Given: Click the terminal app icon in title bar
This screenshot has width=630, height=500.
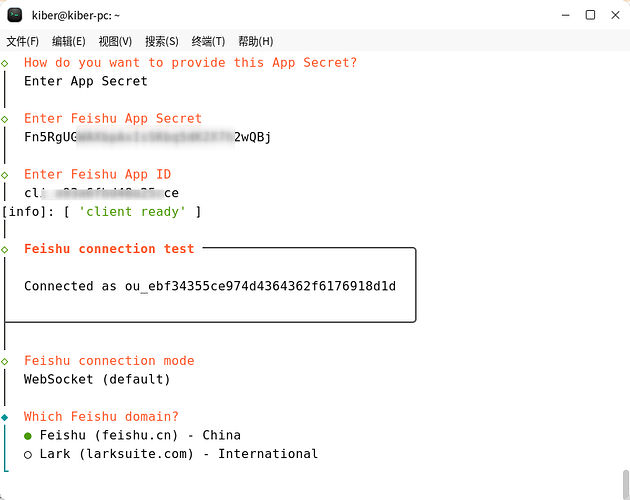Looking at the screenshot, I should (x=15, y=14).
